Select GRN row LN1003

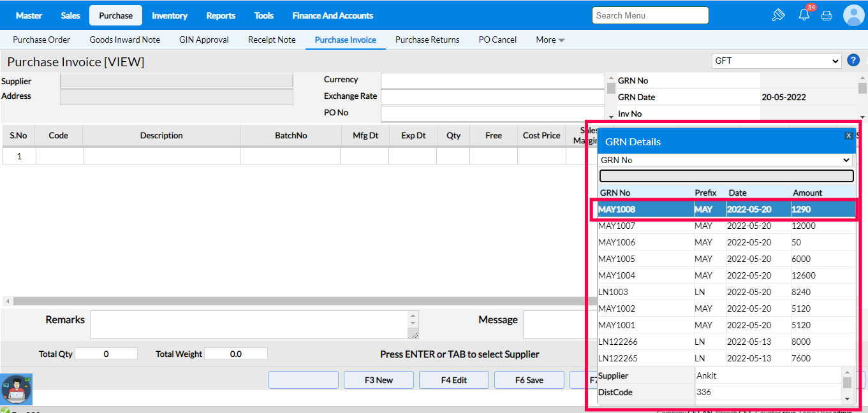726,292
